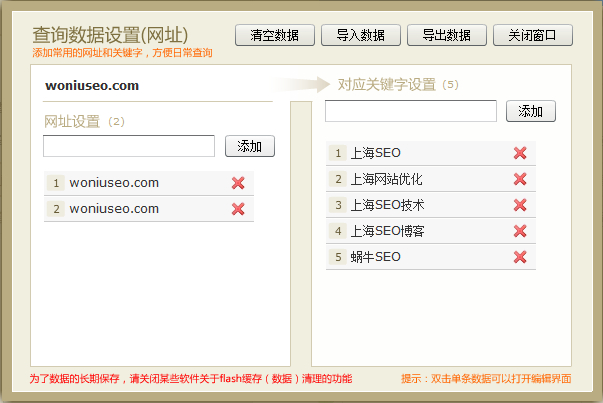This screenshot has width=603, height=403.
Task: Focus the keyword input field
Action: pos(411,111)
